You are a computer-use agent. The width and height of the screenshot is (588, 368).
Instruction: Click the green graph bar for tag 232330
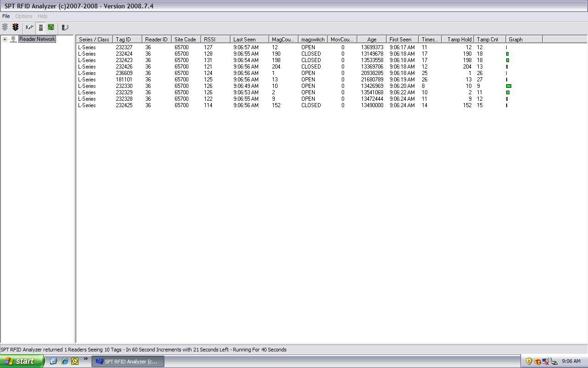click(x=509, y=86)
